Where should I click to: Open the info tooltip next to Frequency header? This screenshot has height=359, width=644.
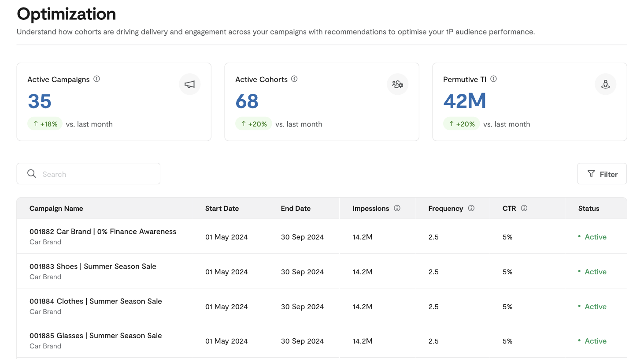click(471, 208)
